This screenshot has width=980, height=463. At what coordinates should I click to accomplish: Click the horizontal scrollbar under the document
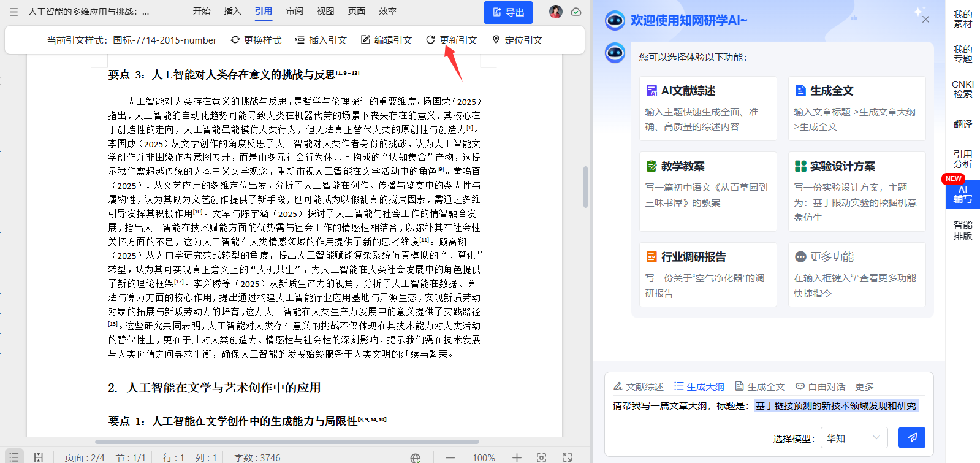287,442
